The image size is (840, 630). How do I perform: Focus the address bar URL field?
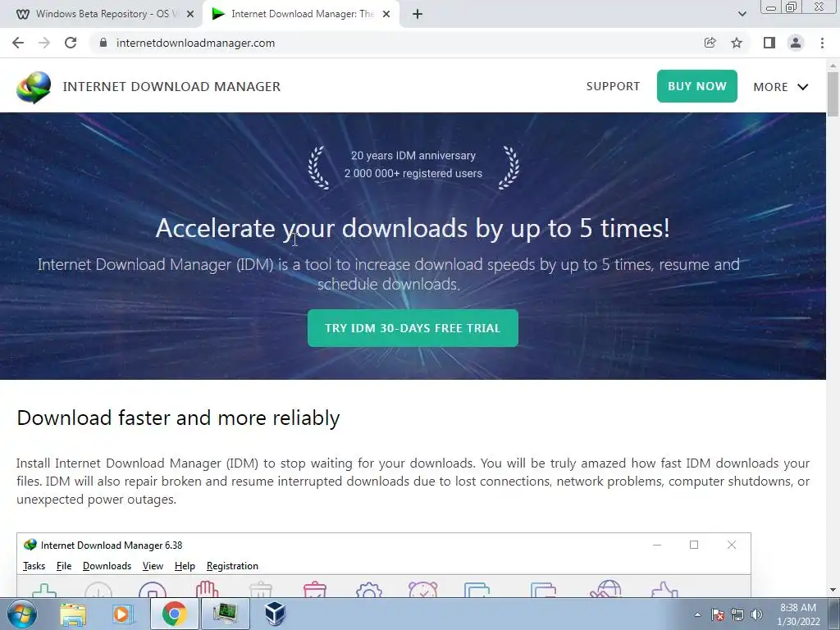coord(396,43)
